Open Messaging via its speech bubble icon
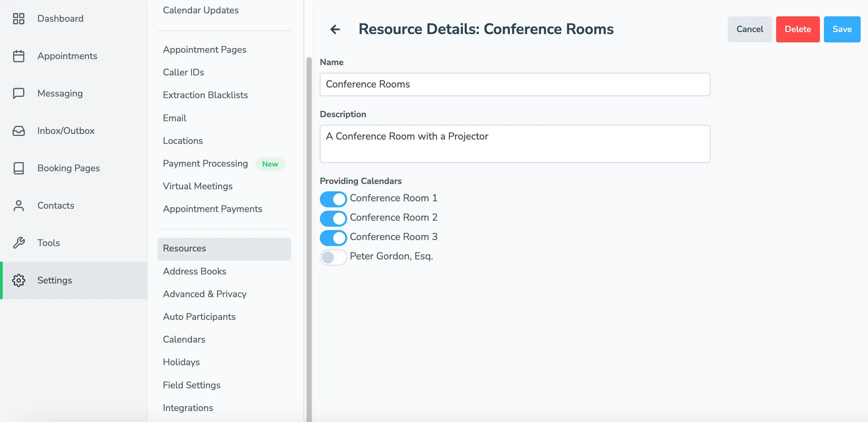Image resolution: width=868 pixels, height=422 pixels. (19, 93)
